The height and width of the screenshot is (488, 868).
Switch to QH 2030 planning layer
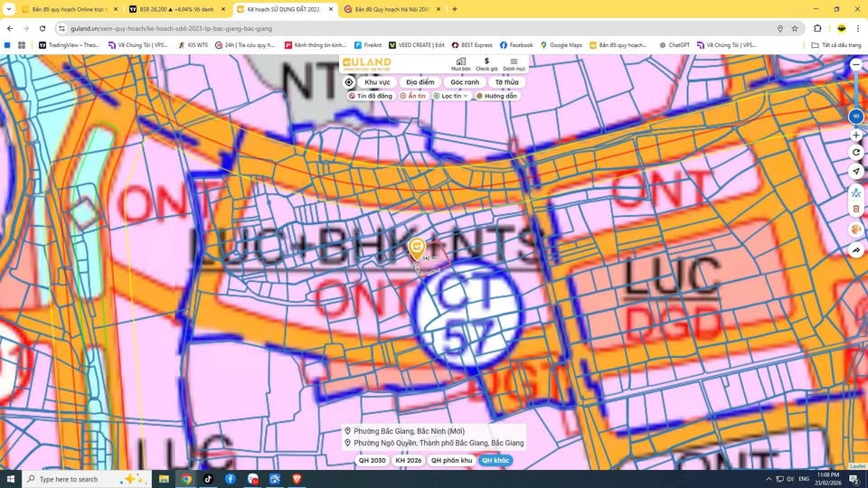[x=372, y=461]
